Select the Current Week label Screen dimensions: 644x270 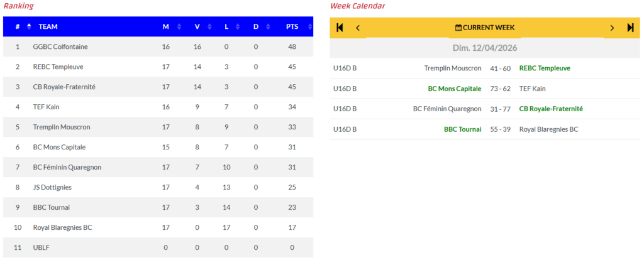(489, 28)
